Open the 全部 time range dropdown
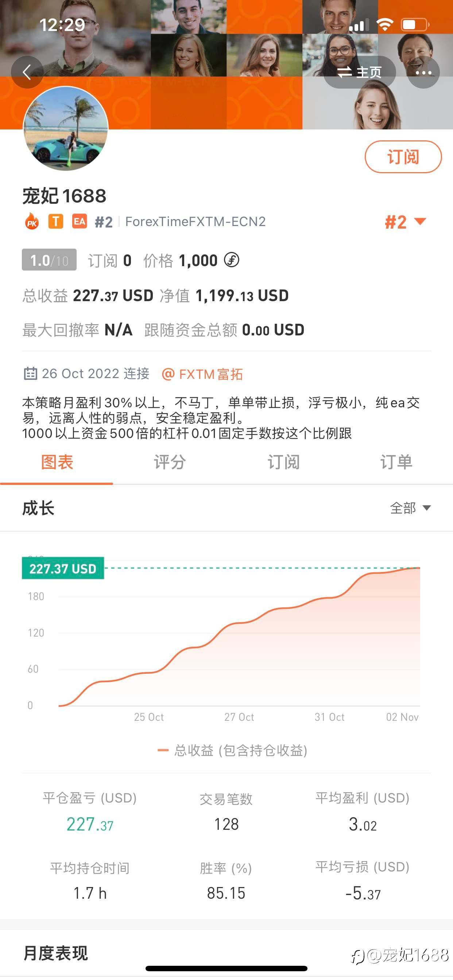The height and width of the screenshot is (980, 453). [x=410, y=508]
